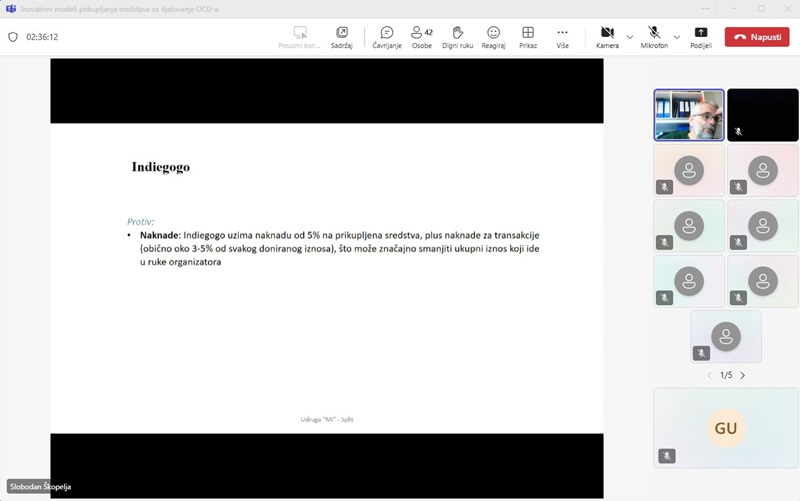Open the Reagiraj reactions menu
Viewport: 800px width, 501px height.
(x=493, y=37)
